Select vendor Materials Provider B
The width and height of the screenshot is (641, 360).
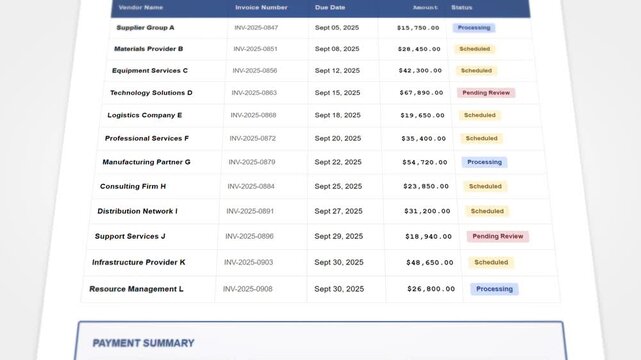(148, 49)
